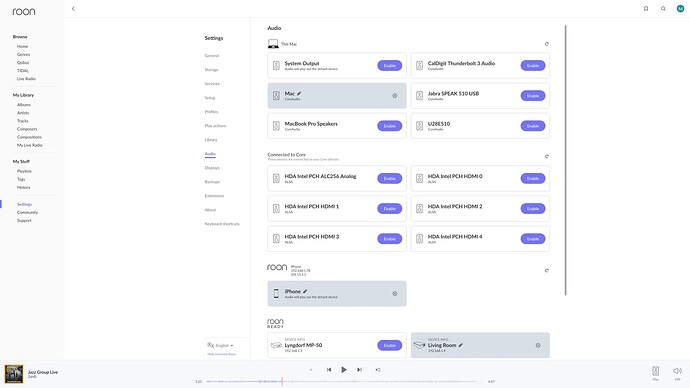Refresh This Mac device list
This screenshot has height=388, width=690.
[x=547, y=44]
